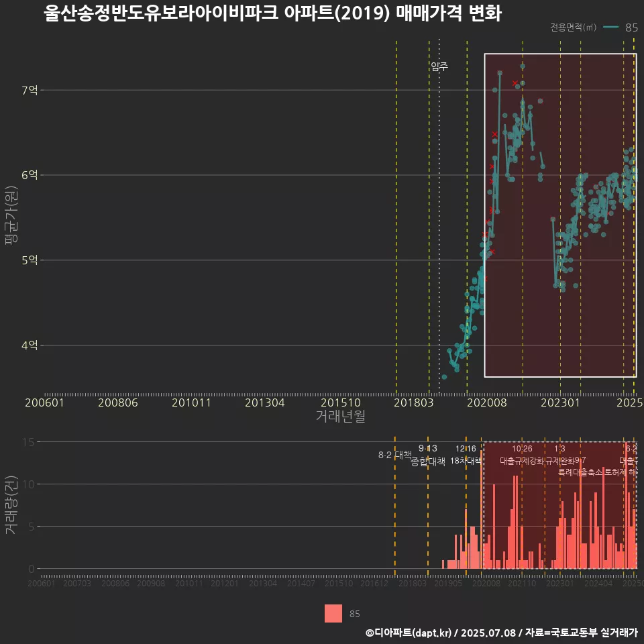
Task: Click 201201 on the volume chart axis
Action: point(224,583)
